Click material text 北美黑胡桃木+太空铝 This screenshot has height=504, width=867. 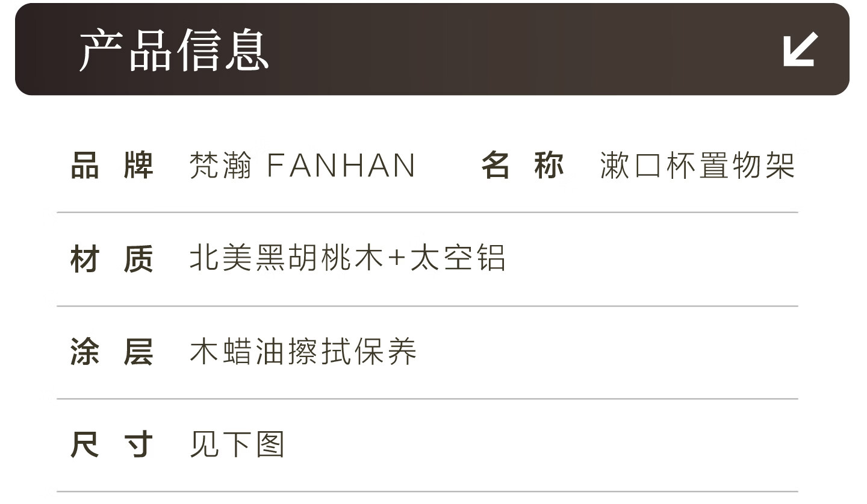[x=347, y=258]
